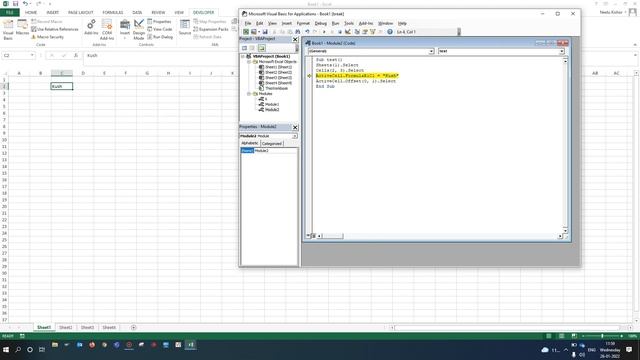Click Object Browser icon in VBA toolbar

point(373,32)
